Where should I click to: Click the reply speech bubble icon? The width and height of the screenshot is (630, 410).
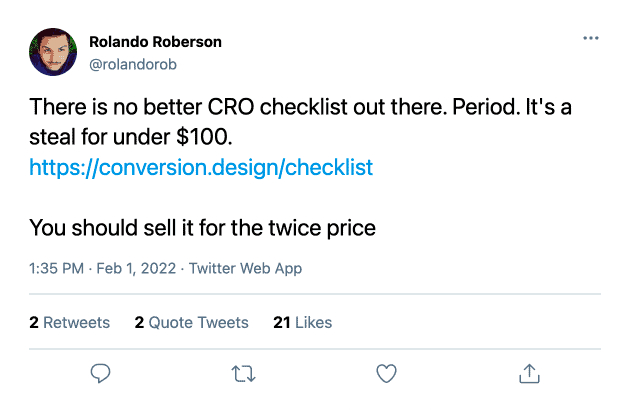tap(100, 374)
